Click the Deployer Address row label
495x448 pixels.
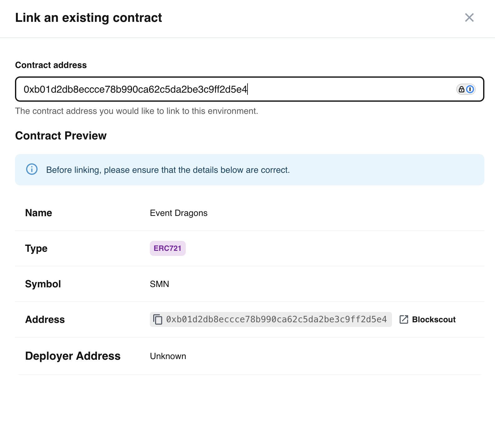point(73,356)
